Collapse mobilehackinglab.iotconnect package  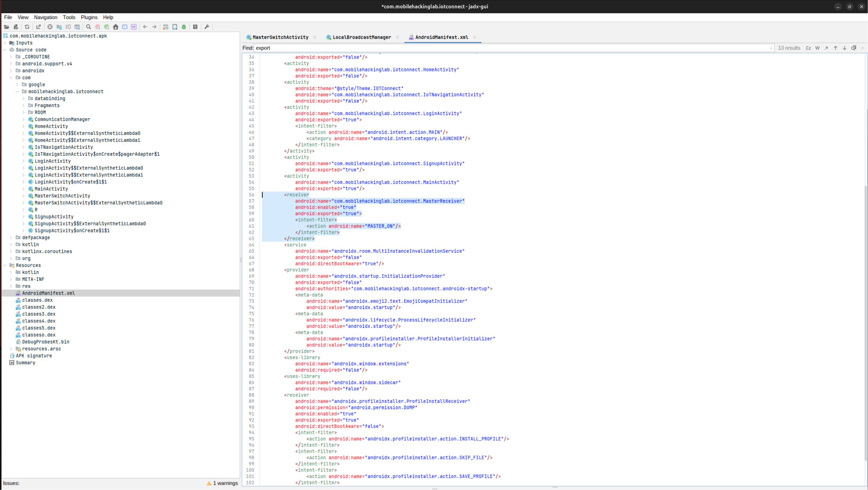point(17,91)
